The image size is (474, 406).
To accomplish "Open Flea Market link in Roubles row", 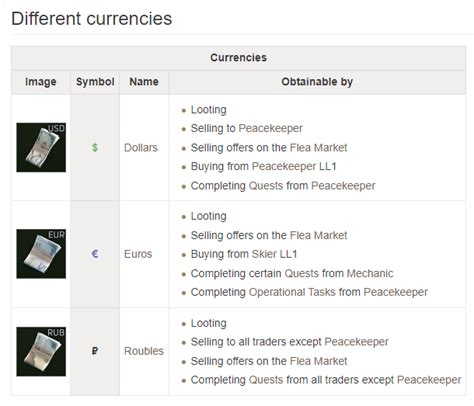I will [319, 361].
